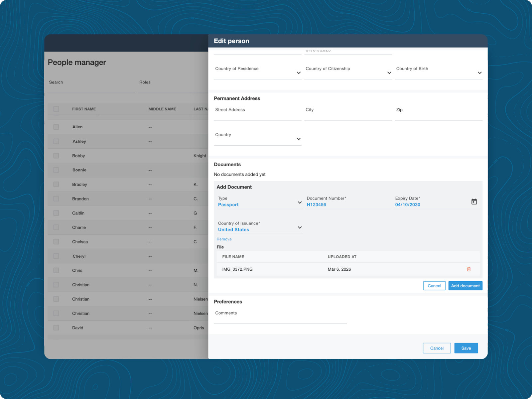Open the document Type dropdown showing Passport

pos(260,202)
